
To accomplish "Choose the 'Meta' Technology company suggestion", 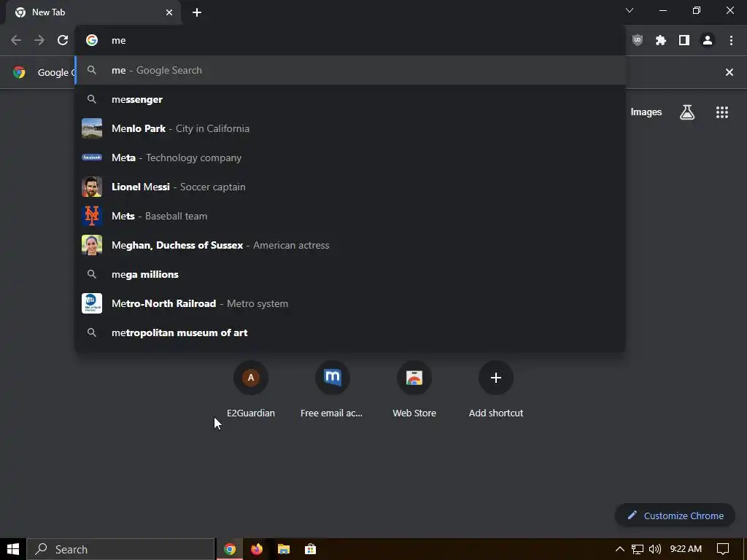I will pyautogui.click(x=350, y=157).
